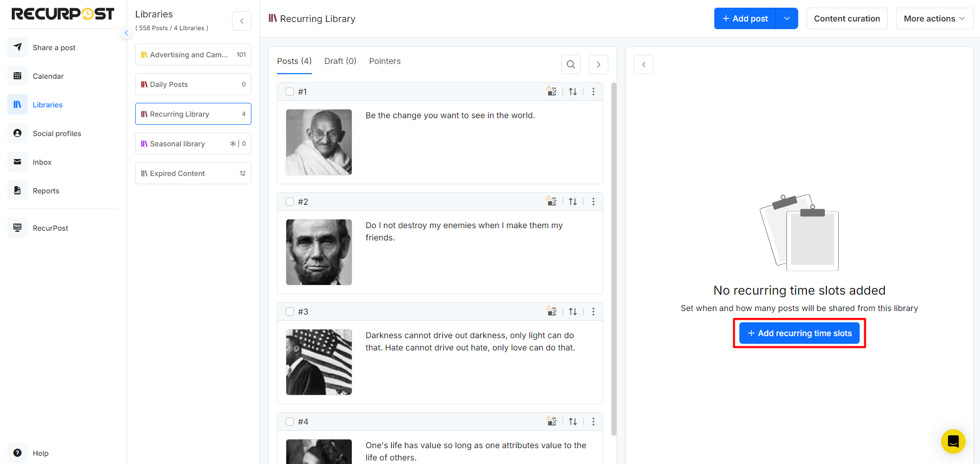Open the RecurPost workspace icon
Viewport: 980px width, 464px height.
17,228
